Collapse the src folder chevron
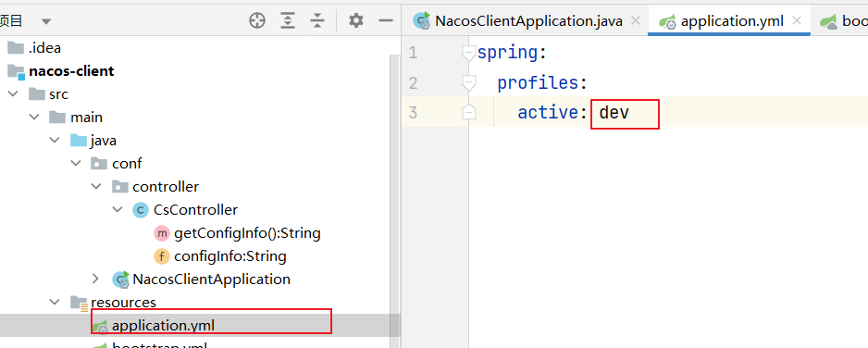Image resolution: width=868 pixels, height=348 pixels. tap(12, 94)
